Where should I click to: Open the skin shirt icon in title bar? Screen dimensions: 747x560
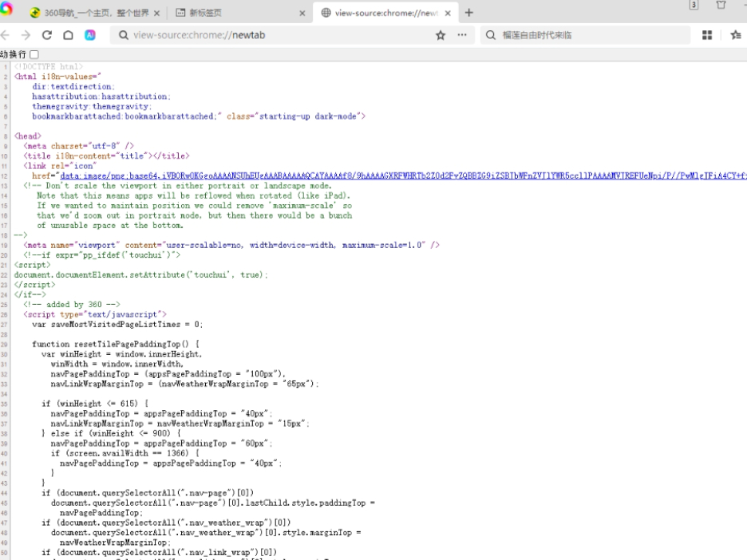tap(721, 5)
